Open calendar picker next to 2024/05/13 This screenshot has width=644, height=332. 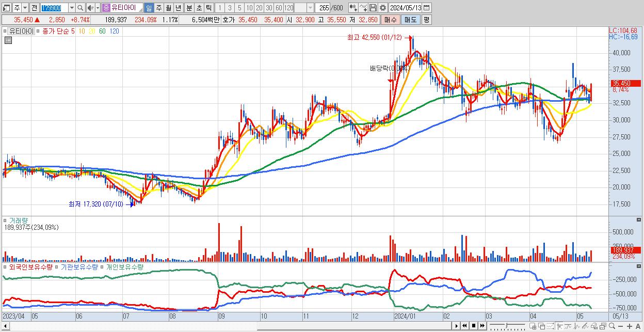tap(427, 8)
